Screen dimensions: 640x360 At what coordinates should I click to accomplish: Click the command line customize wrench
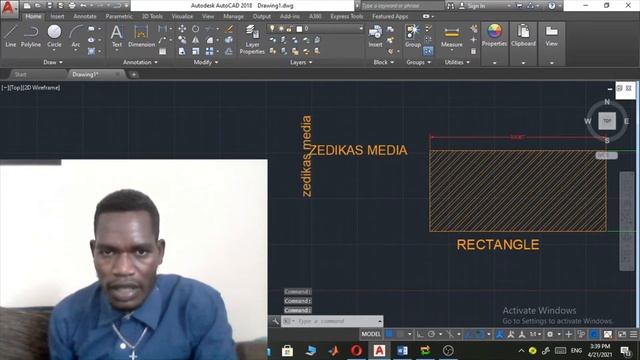click(276, 322)
